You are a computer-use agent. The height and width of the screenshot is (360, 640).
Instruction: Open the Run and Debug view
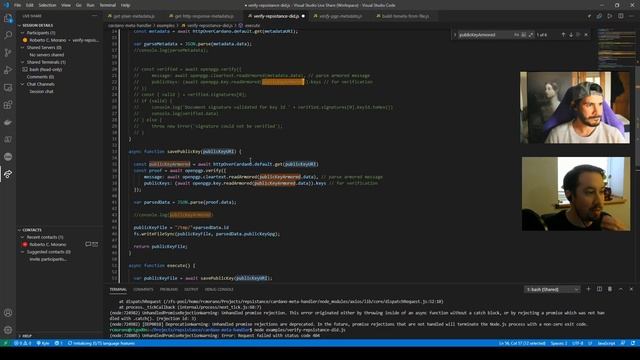tap(8, 70)
